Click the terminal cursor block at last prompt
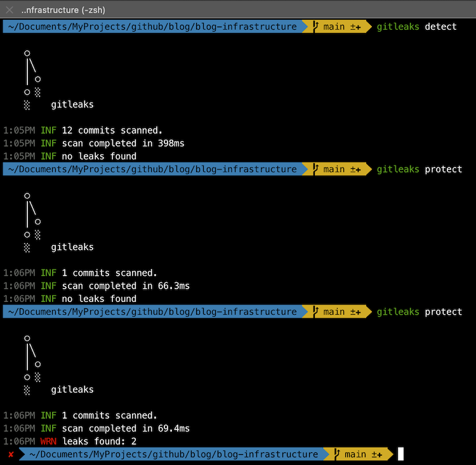This screenshot has height=465, width=476. tap(400, 454)
